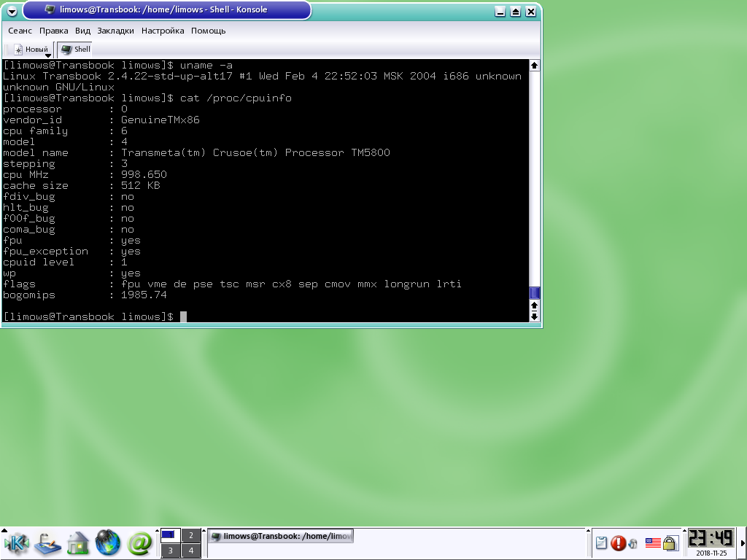Click the terminal scrollbar down arrow at bottom

[x=534, y=316]
